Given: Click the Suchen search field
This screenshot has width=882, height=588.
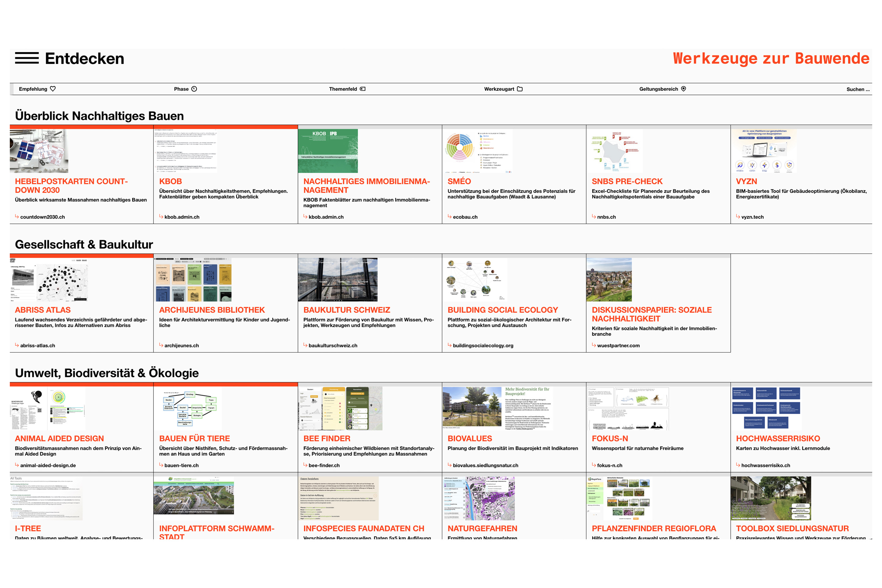Looking at the screenshot, I should coord(858,89).
